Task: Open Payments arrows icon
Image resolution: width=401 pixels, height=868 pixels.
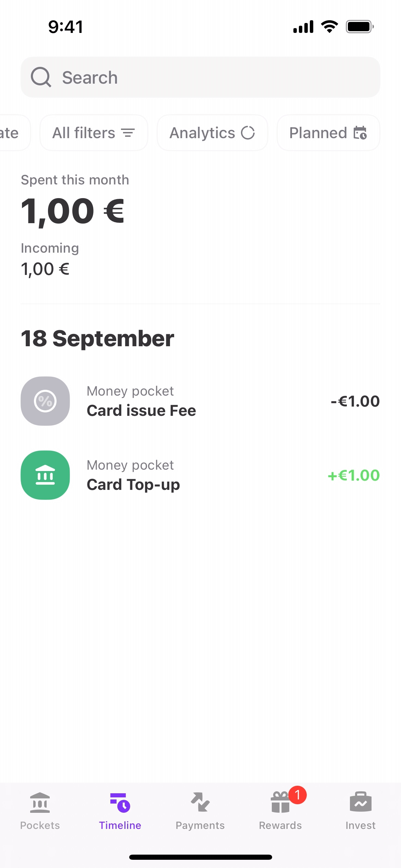Action: (x=200, y=803)
